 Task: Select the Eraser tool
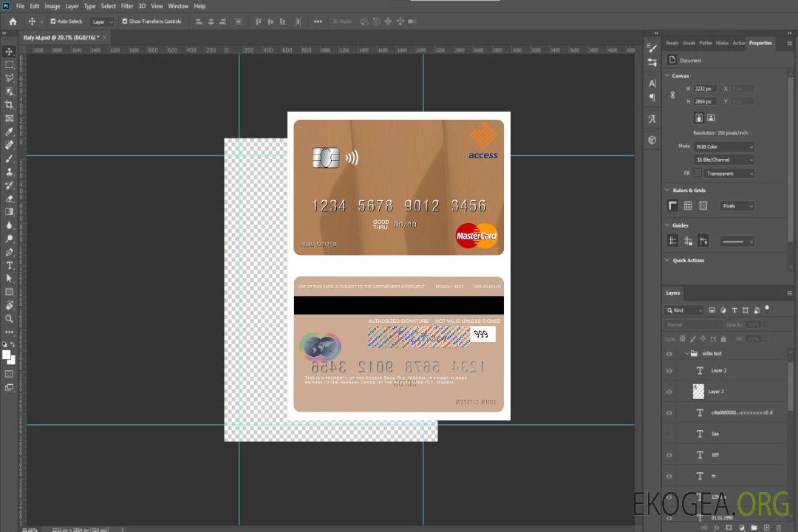10,198
